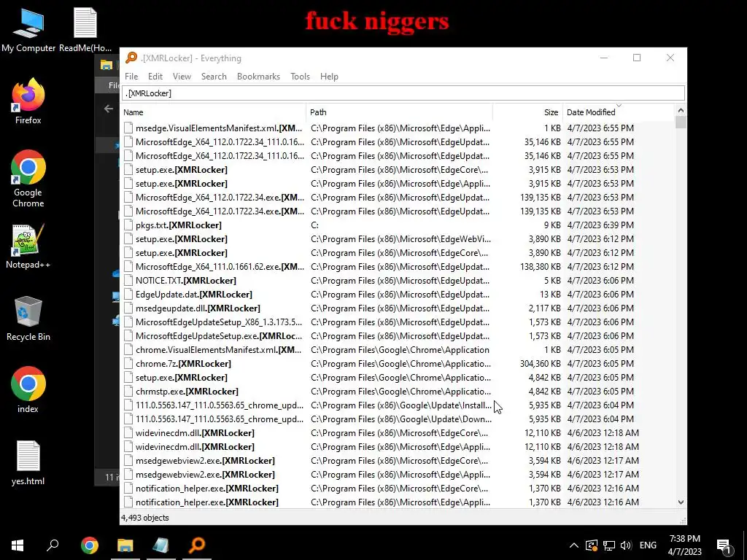This screenshot has height=560, width=747.
Task: Sort results by the Size column
Action: (x=527, y=112)
